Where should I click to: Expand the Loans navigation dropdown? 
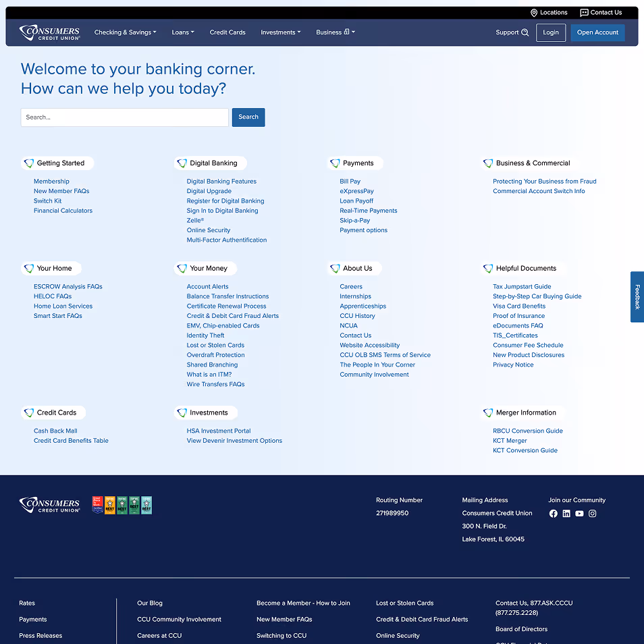pyautogui.click(x=182, y=32)
